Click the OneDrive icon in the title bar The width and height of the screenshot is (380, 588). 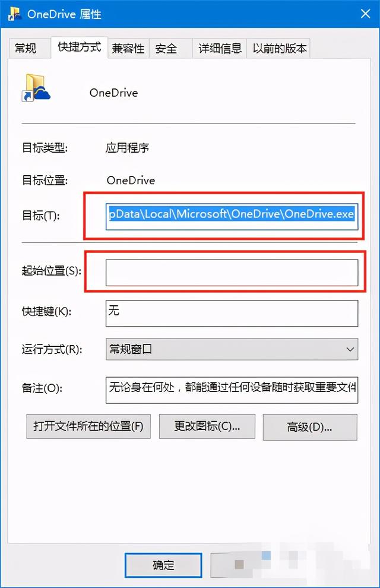(x=15, y=14)
